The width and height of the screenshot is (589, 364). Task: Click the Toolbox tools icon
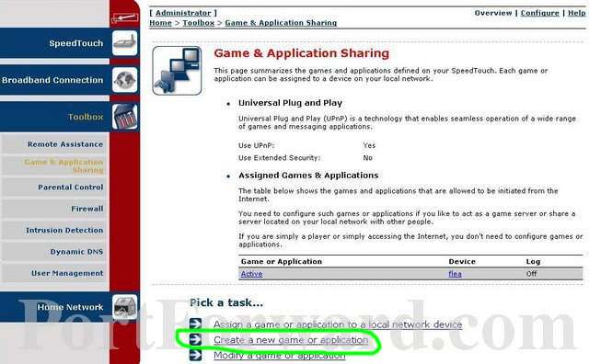[x=125, y=117]
